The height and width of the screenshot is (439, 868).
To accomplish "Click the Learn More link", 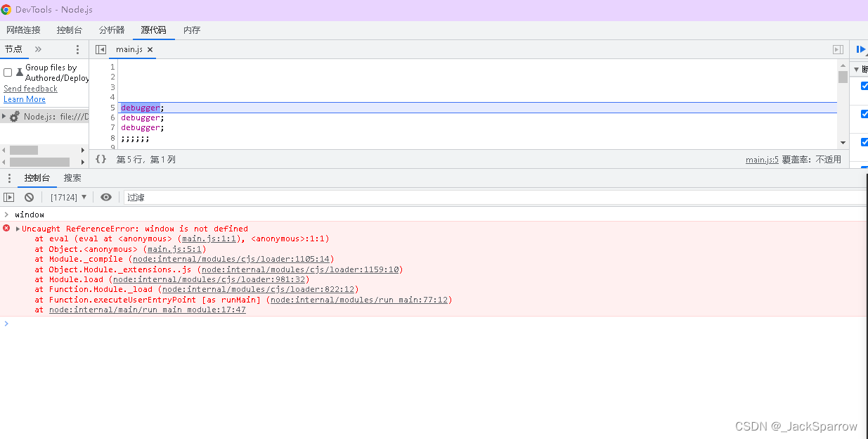I will 25,99.
